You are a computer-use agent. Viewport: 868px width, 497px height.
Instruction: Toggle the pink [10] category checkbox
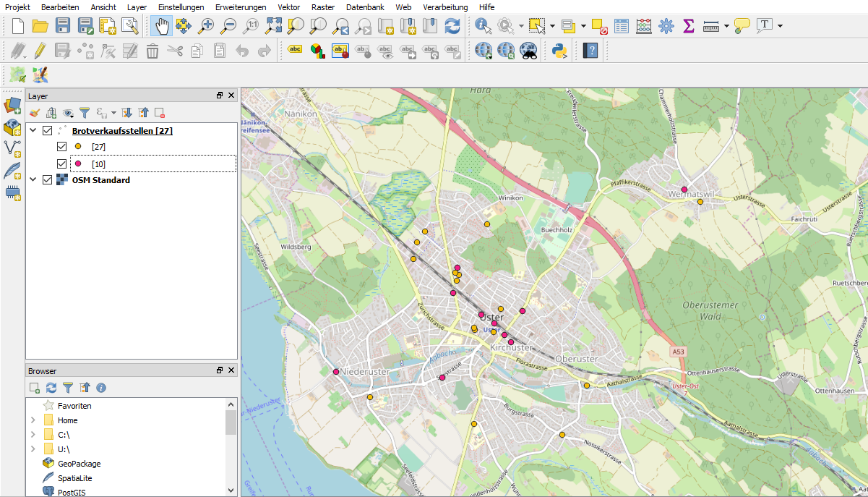point(62,164)
